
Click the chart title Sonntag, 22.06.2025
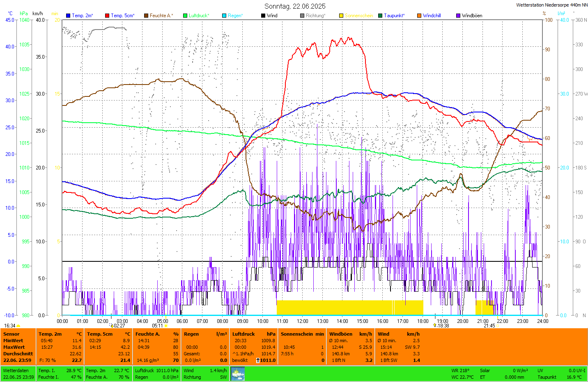coord(295,6)
